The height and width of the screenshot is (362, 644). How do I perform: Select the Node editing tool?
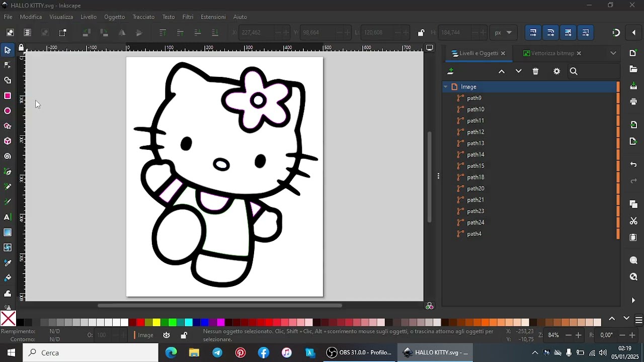8,65
